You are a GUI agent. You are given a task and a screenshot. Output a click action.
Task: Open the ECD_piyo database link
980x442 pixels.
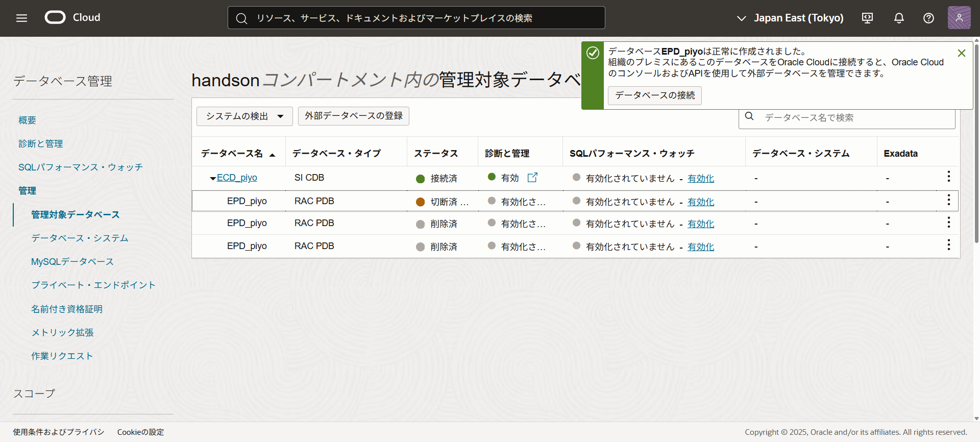pyautogui.click(x=237, y=178)
